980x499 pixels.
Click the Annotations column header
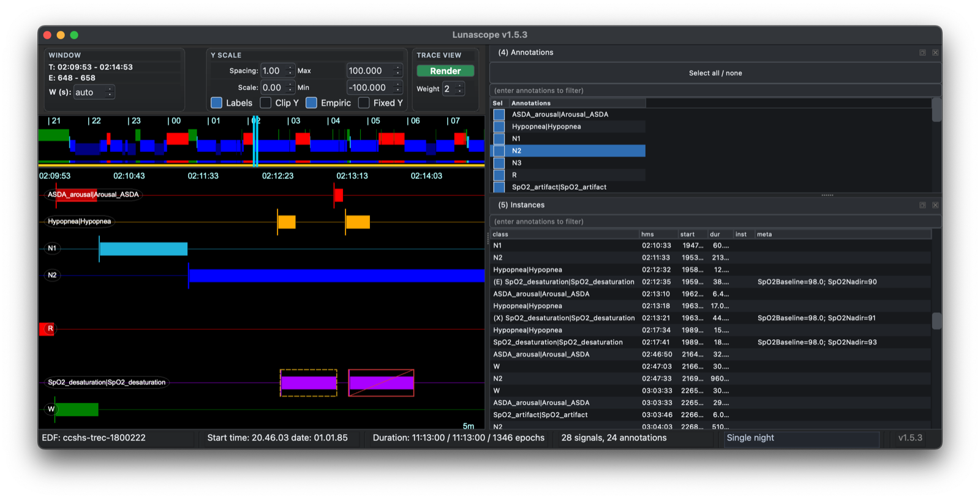point(577,103)
